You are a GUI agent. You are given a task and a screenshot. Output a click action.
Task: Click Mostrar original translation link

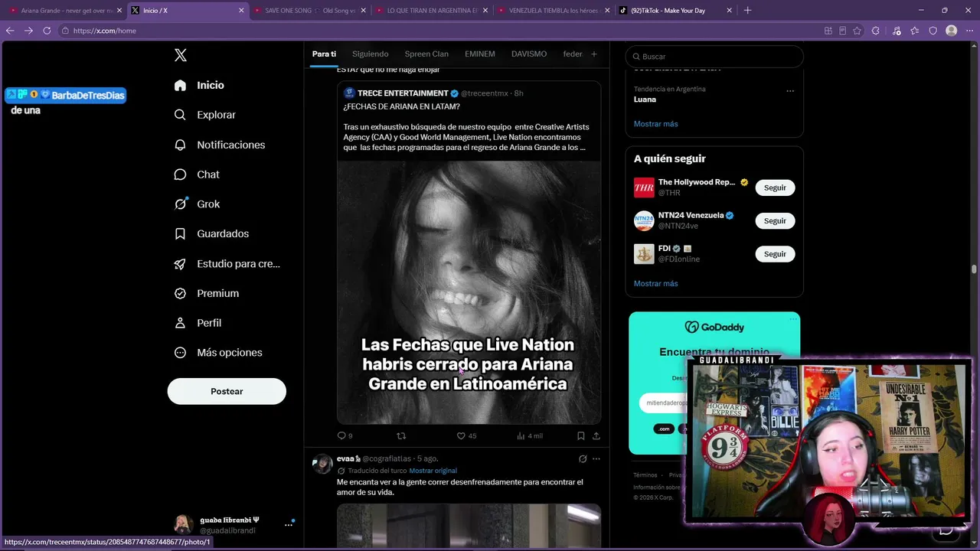[x=433, y=471]
